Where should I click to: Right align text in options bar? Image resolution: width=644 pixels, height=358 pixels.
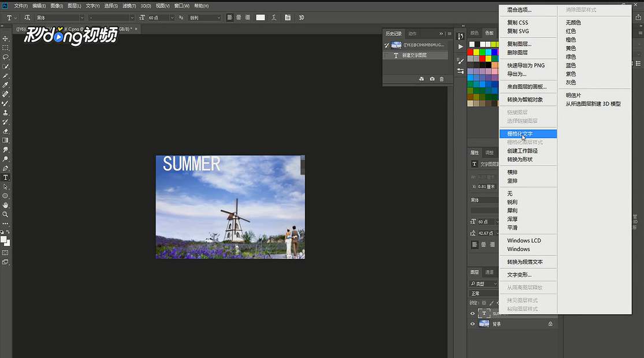[x=247, y=18]
